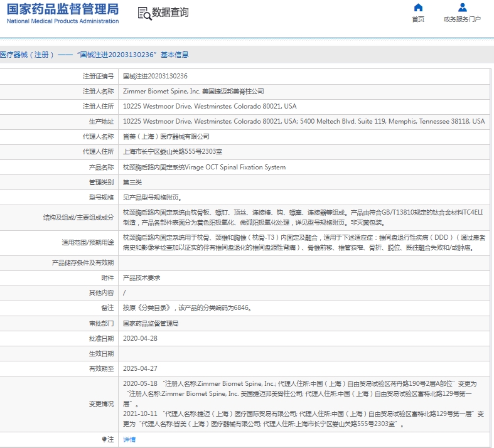Screen dimensions: 494x448
Task: Click the 审批部门 value 国家药品监督管理局
Action: (151, 323)
